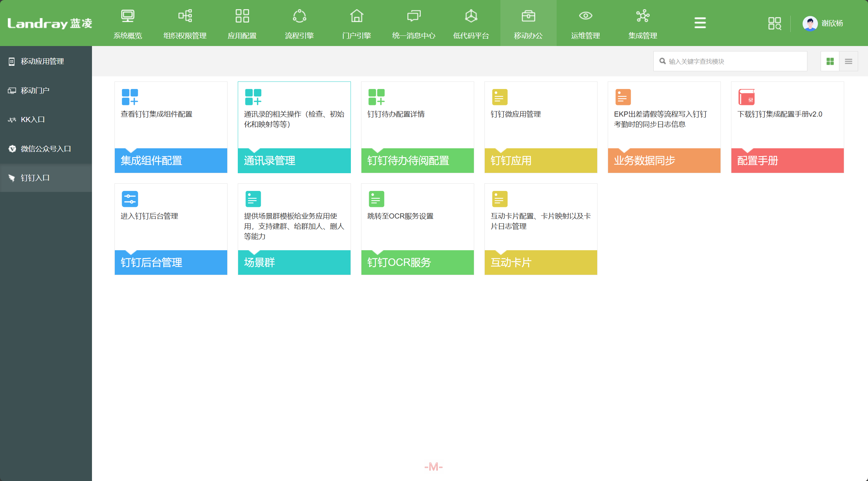Open the 系统概览 monitor icon
Screen dimensions: 868x481
tap(128, 16)
